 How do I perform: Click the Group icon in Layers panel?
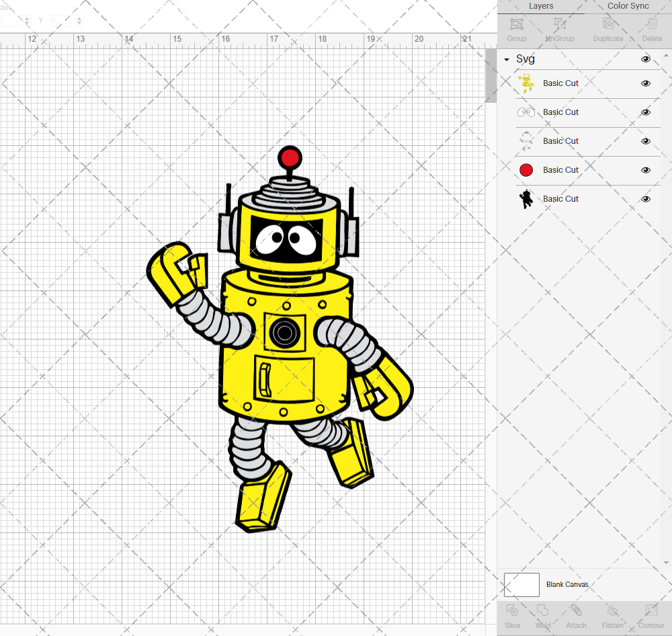[x=516, y=24]
